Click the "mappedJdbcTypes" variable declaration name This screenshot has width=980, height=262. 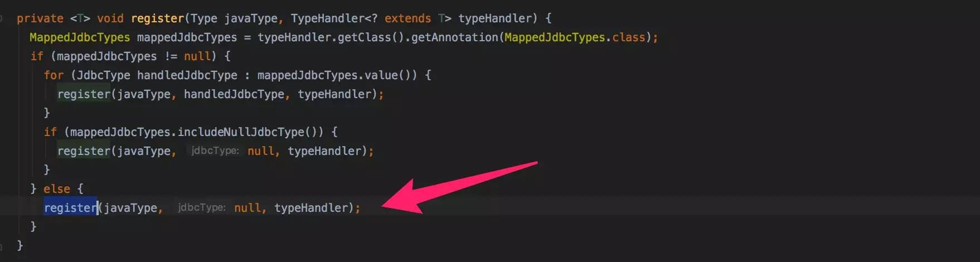pyautogui.click(x=187, y=37)
